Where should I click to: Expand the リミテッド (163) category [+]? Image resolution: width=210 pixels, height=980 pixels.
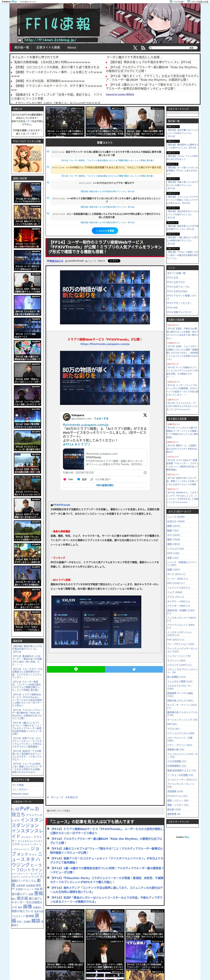point(188,588)
